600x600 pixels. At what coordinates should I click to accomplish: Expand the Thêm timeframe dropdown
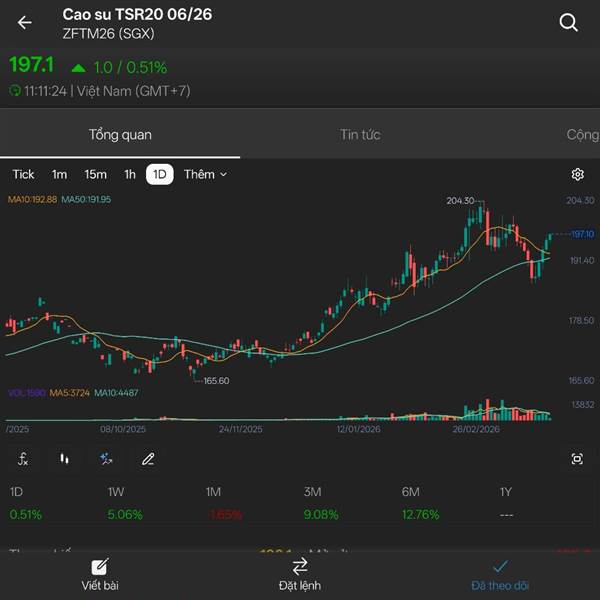coord(205,174)
